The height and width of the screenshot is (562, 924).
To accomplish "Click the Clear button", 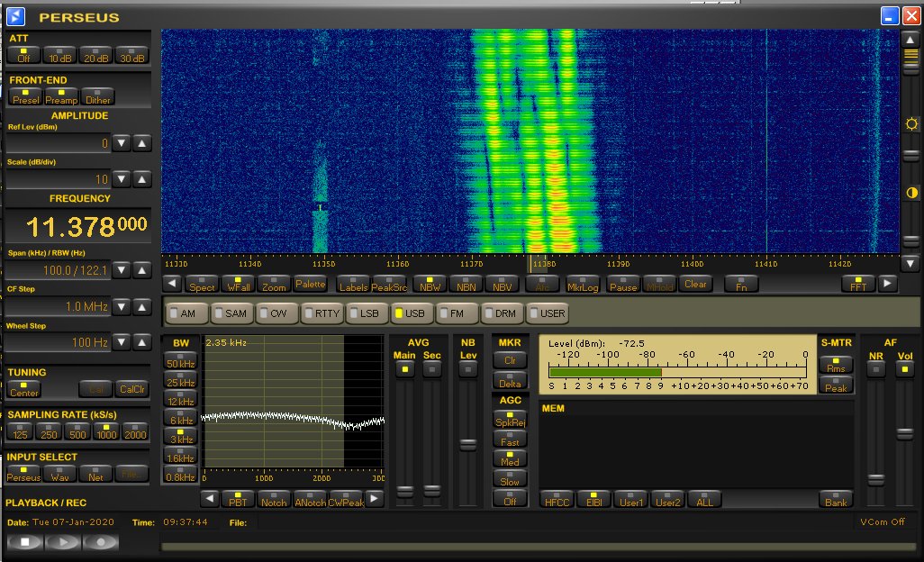I will tap(695, 284).
